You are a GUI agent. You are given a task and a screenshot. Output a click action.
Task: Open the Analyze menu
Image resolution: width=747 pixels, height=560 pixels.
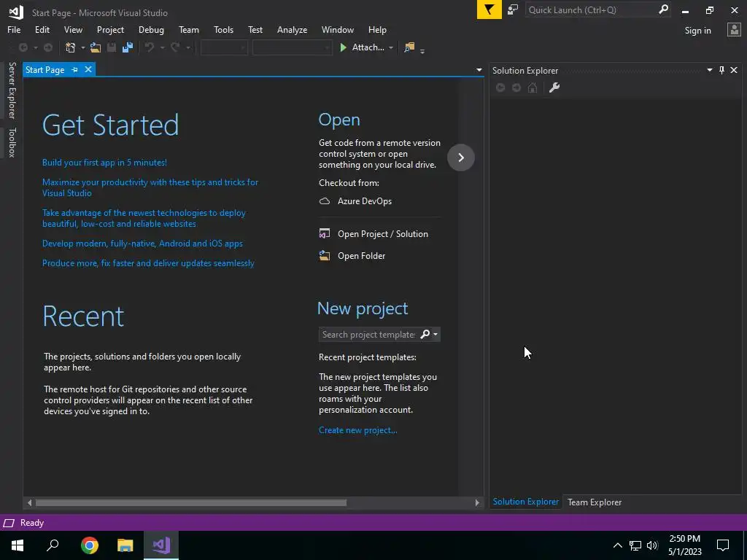click(x=292, y=29)
